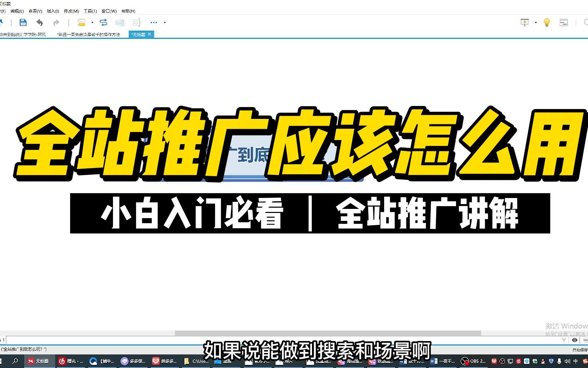Open the NetEase Music taskbar button

[70, 361]
